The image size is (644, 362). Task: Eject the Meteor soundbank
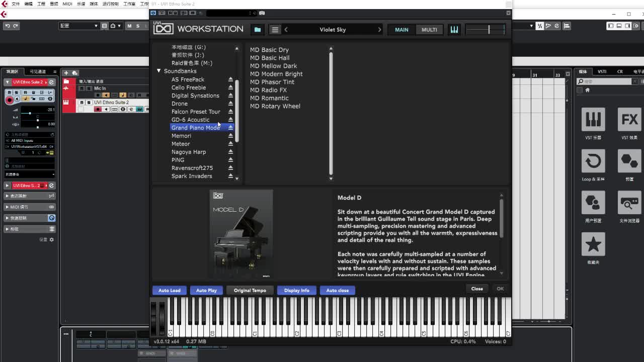[x=230, y=144]
